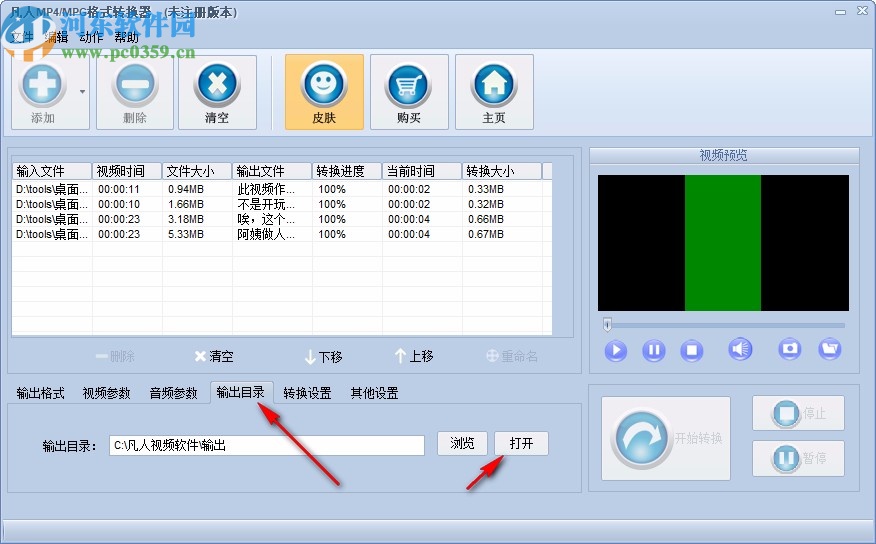Take a snapshot with camera icon
Viewport: 876px width, 544px height.
(789, 349)
